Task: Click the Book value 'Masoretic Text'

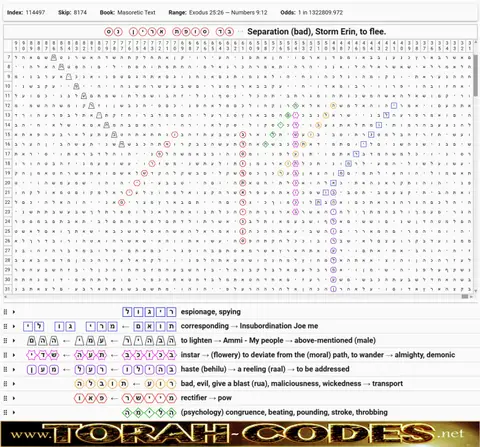Action: coord(136,13)
